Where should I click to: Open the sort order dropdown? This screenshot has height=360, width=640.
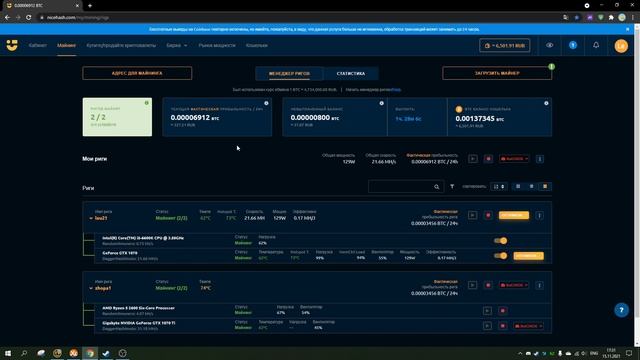click(499, 187)
